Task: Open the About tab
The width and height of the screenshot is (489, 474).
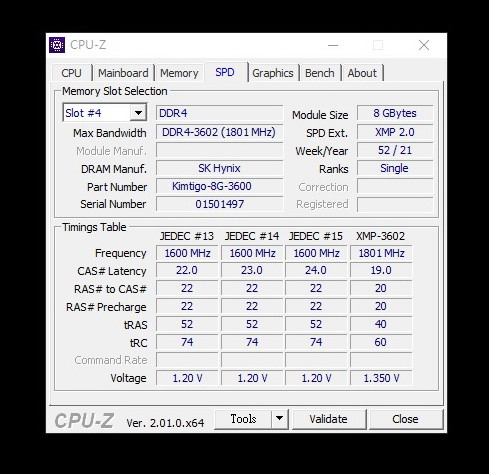Action: [362, 73]
